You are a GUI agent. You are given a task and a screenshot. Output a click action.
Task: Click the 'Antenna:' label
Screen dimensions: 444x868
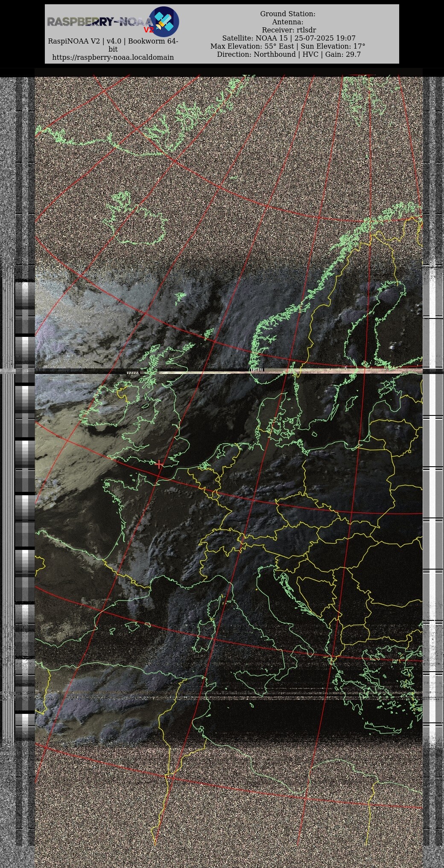[x=288, y=22]
